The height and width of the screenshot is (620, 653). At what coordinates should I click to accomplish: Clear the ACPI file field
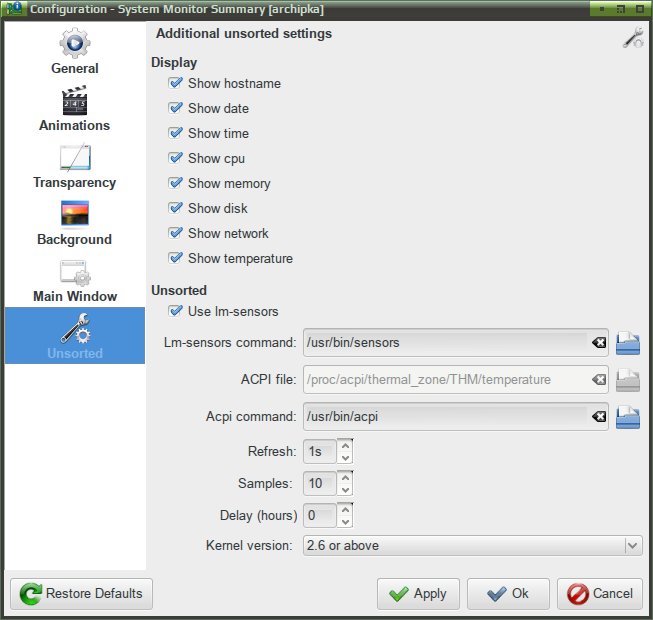[x=599, y=379]
